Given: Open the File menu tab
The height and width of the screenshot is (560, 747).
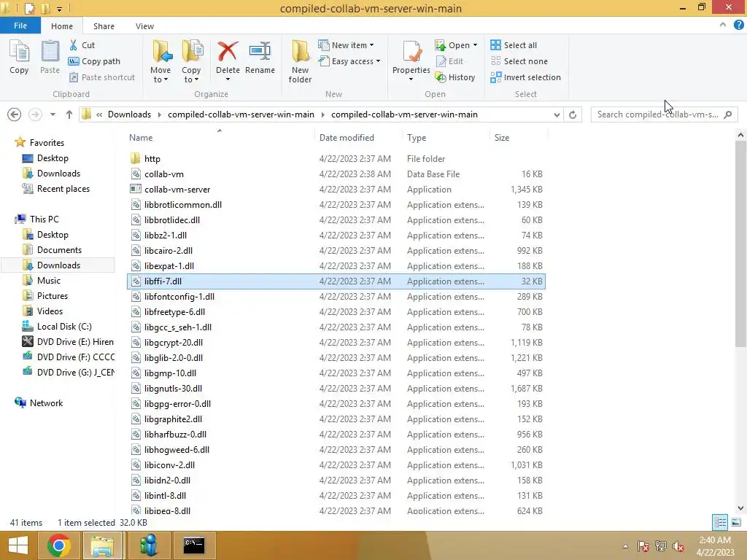Looking at the screenshot, I should coord(20,26).
